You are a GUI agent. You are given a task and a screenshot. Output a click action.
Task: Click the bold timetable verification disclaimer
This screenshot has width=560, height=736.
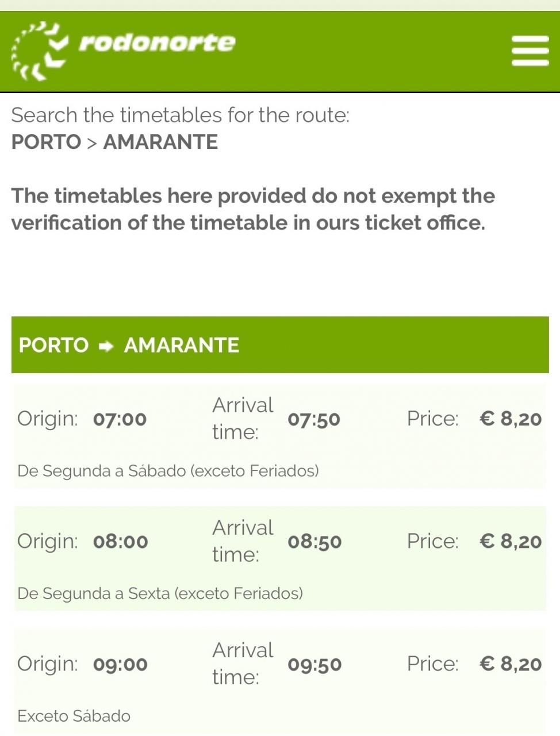coord(253,209)
